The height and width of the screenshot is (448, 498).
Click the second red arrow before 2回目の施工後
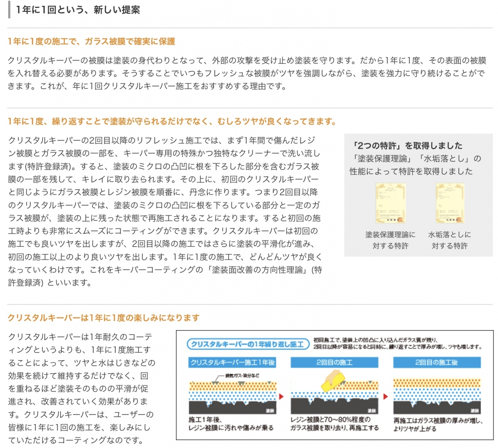[x=385, y=397]
